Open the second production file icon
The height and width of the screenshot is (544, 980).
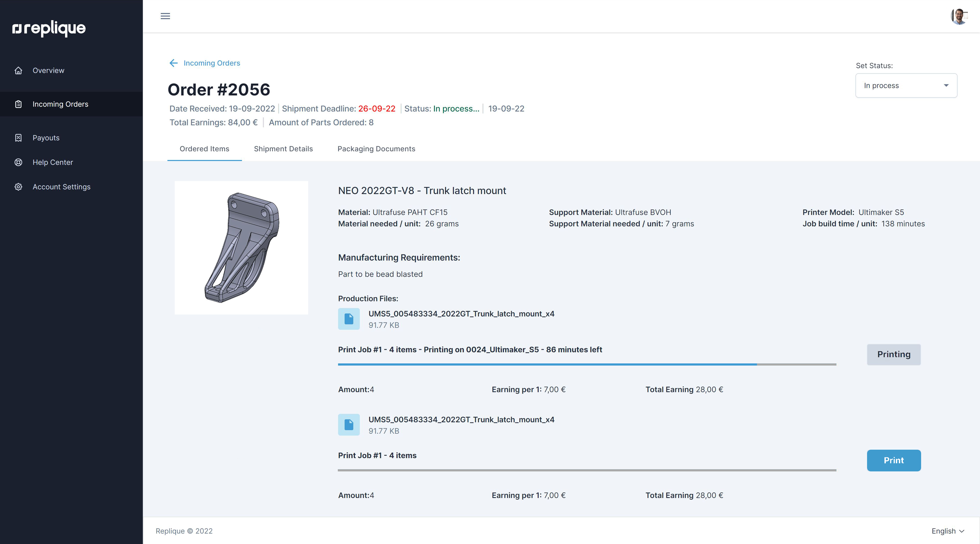[x=348, y=425]
